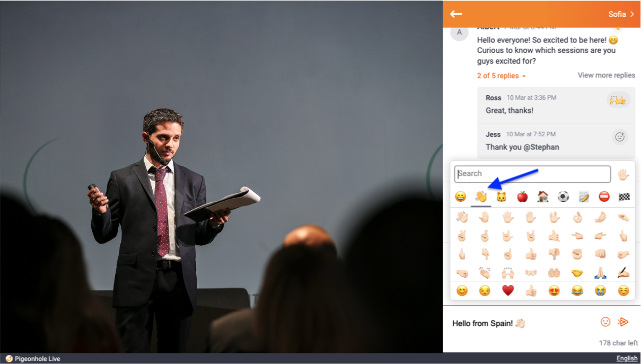The height and width of the screenshot is (364, 641).
Task: Pick the call-me hand emoji
Action: click(x=554, y=236)
